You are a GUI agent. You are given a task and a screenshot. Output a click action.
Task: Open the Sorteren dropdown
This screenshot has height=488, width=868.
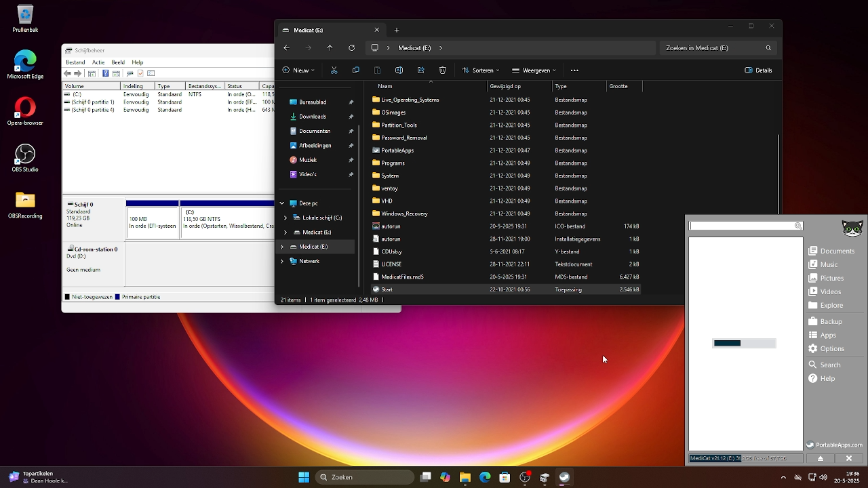481,70
